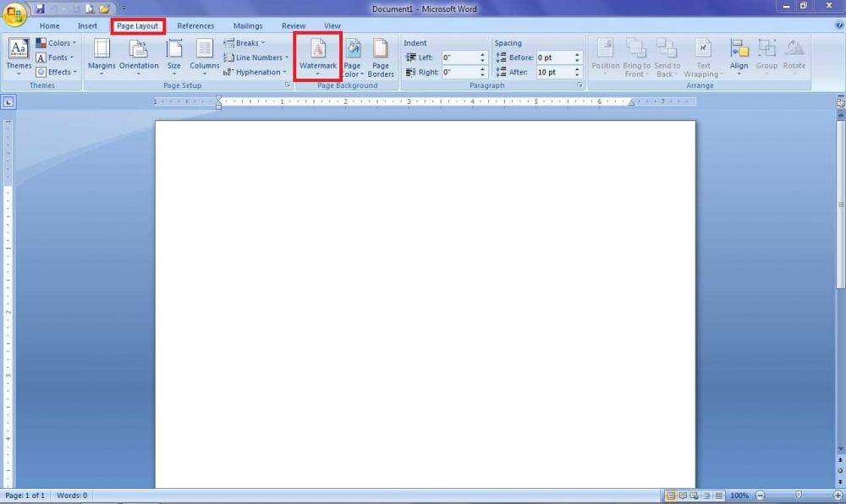
Task: Toggle the ruler view button
Action: (840, 102)
